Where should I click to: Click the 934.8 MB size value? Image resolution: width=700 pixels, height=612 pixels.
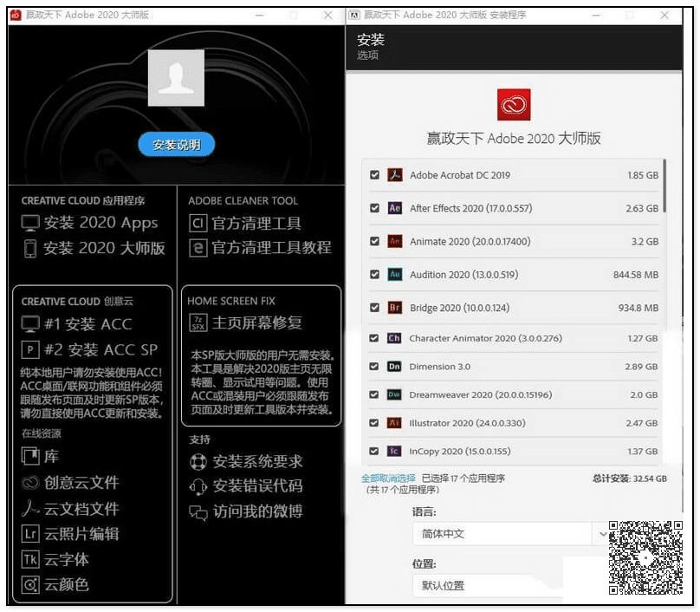[638, 308]
